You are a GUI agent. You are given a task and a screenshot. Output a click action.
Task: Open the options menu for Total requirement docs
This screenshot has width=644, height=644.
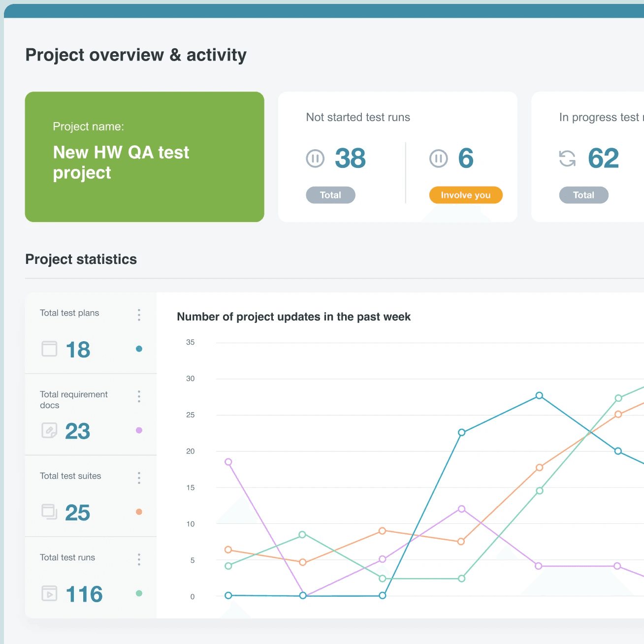(139, 396)
